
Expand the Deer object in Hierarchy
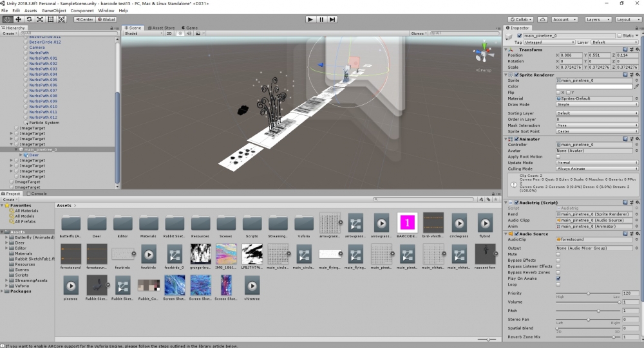pyautogui.click(x=21, y=155)
